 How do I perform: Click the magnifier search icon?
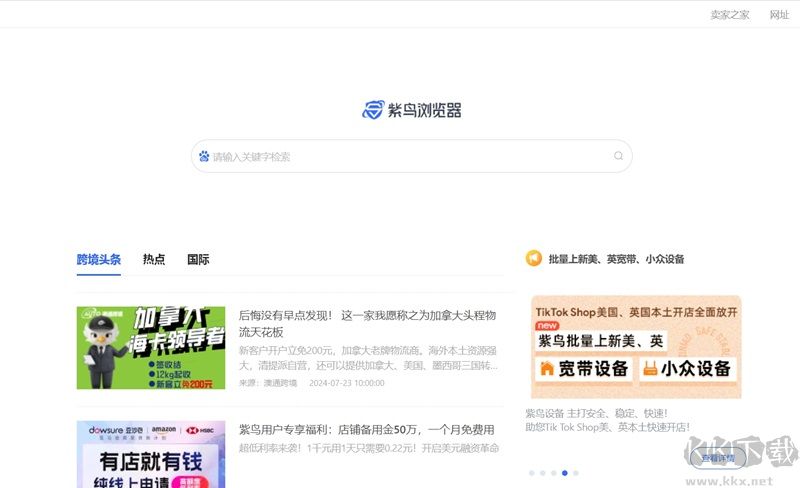click(618, 156)
